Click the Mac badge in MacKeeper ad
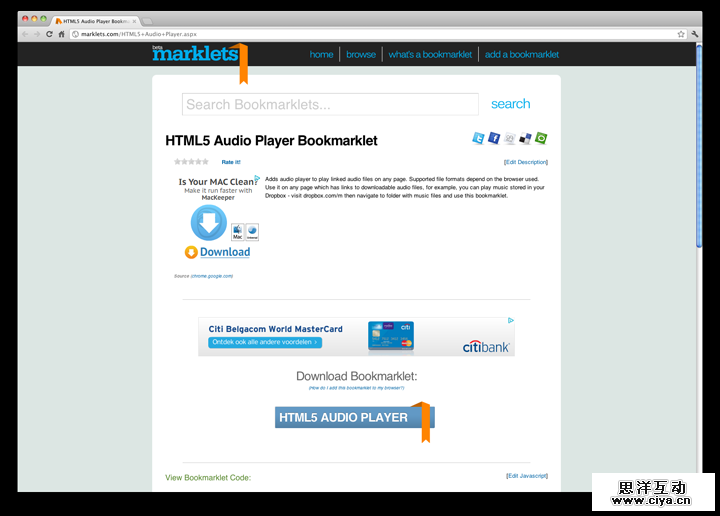720x516 pixels. coord(237,231)
